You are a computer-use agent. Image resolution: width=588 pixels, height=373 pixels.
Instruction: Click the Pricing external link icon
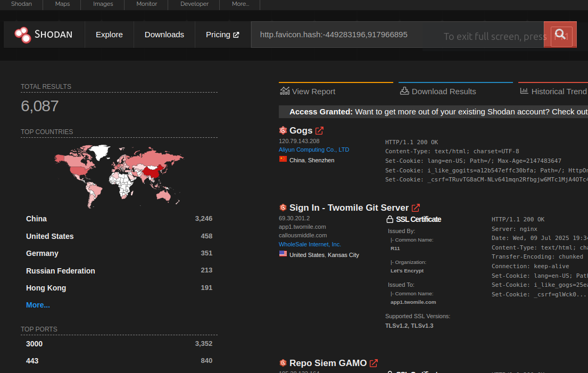(x=236, y=35)
